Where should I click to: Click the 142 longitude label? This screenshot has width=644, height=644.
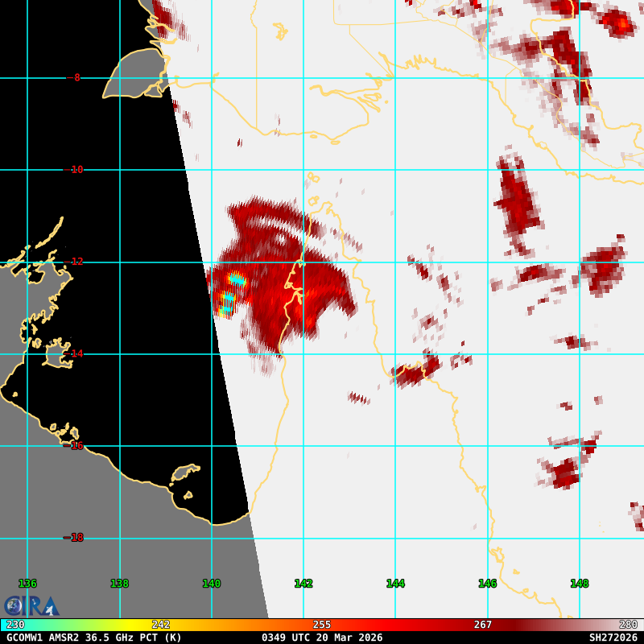tap(303, 584)
